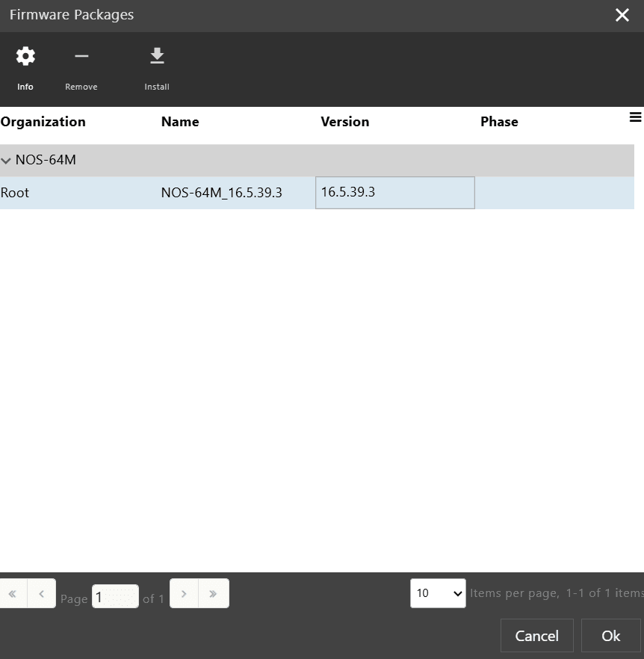Click the 16.5.39.3 version cell

click(x=394, y=193)
